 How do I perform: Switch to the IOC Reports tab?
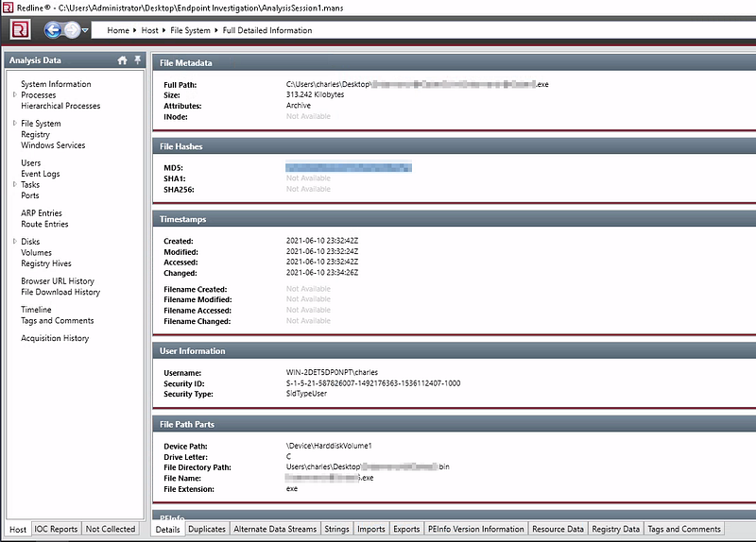(56, 529)
